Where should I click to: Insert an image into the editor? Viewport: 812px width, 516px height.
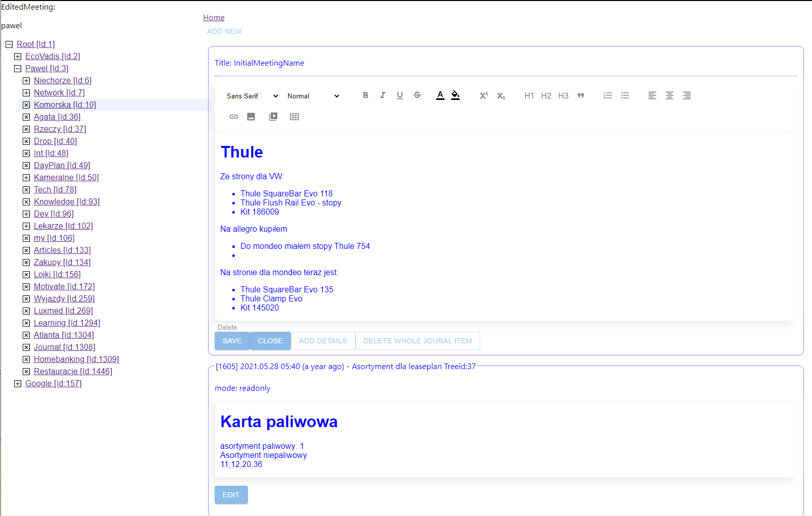[x=251, y=117]
